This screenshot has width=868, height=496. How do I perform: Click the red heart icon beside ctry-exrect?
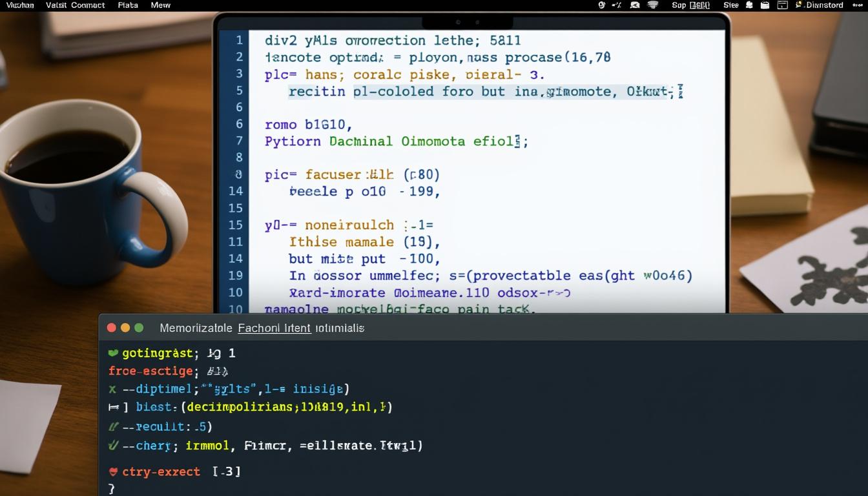tap(113, 470)
